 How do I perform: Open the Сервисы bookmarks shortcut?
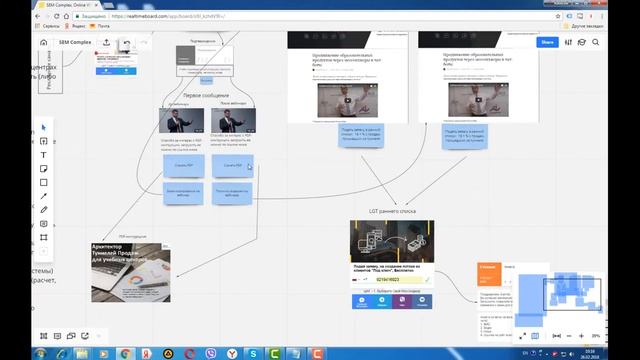click(x=48, y=26)
